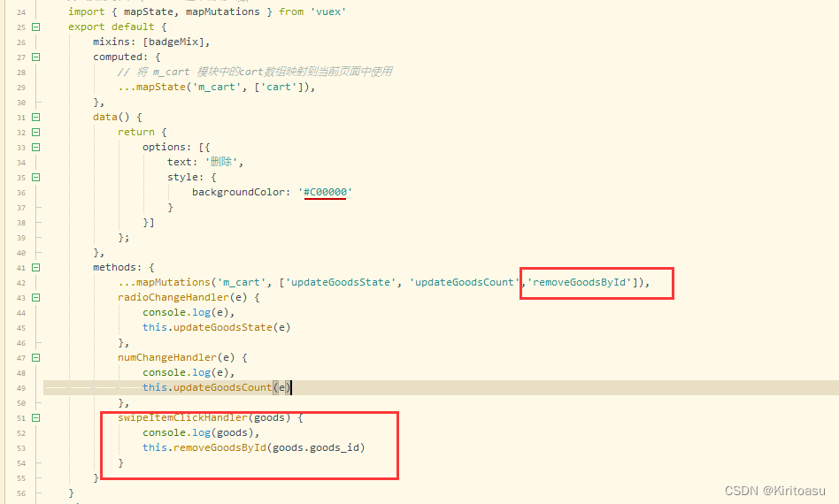The height and width of the screenshot is (504, 839).
Task: Click mapState in the line 24 import
Action: click(148, 11)
